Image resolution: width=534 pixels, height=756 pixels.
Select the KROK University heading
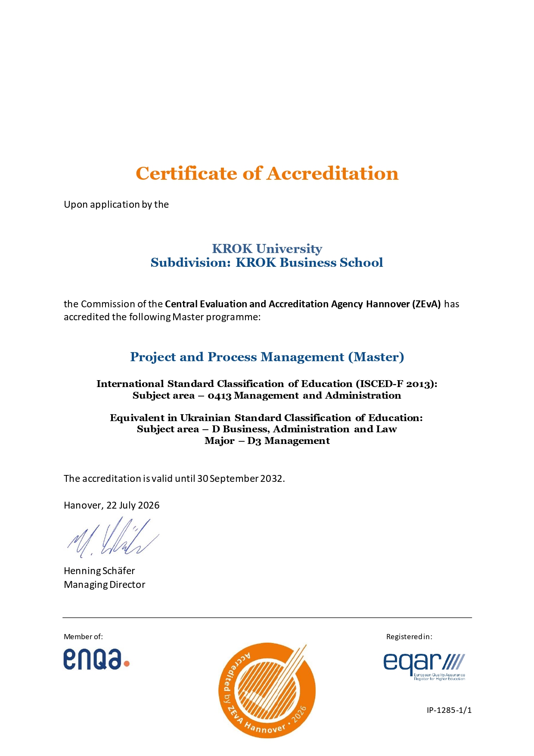tap(267, 249)
